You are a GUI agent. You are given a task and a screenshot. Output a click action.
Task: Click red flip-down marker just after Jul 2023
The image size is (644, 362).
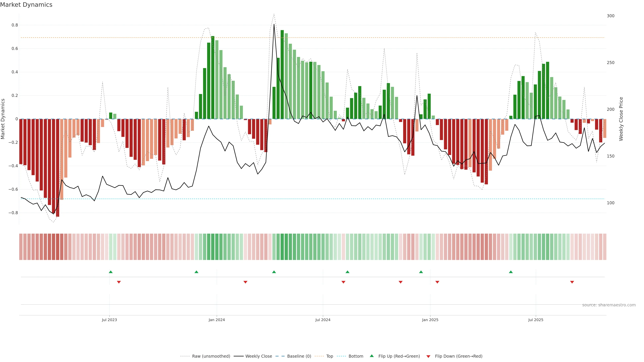119,282
